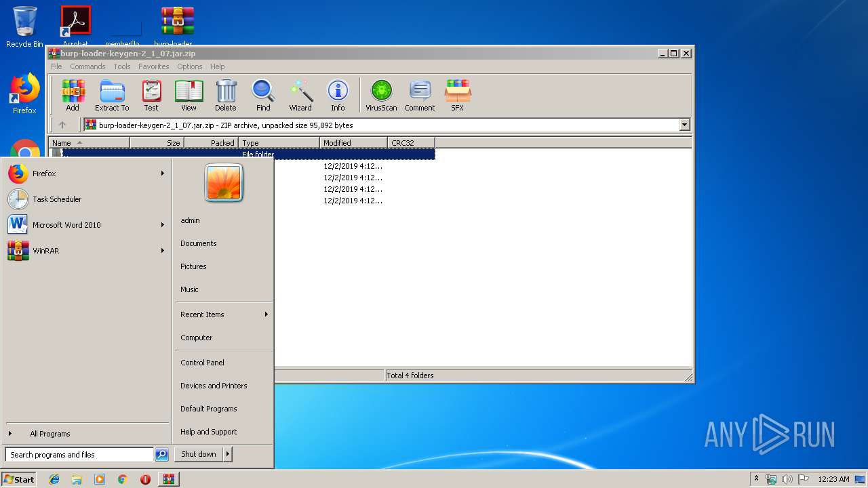Click the search magnifier button in Start menu
Screen dimensions: 868x488
(x=161, y=455)
